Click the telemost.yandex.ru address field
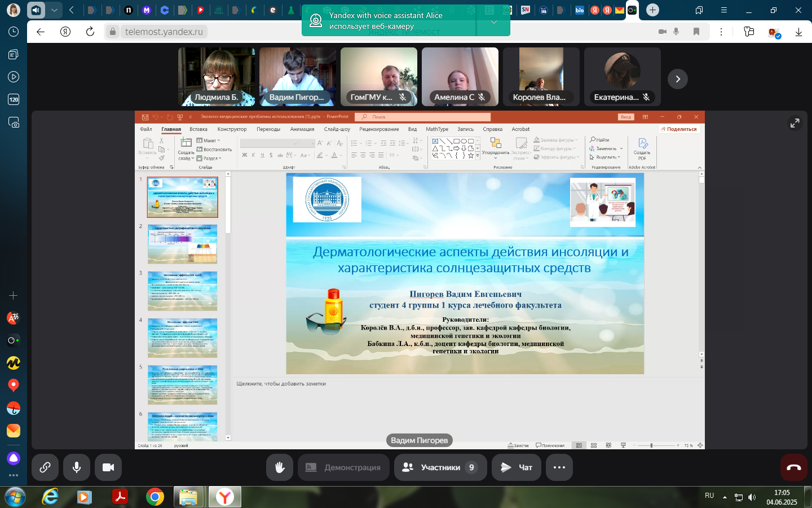The height and width of the screenshot is (508, 812). (x=164, y=32)
